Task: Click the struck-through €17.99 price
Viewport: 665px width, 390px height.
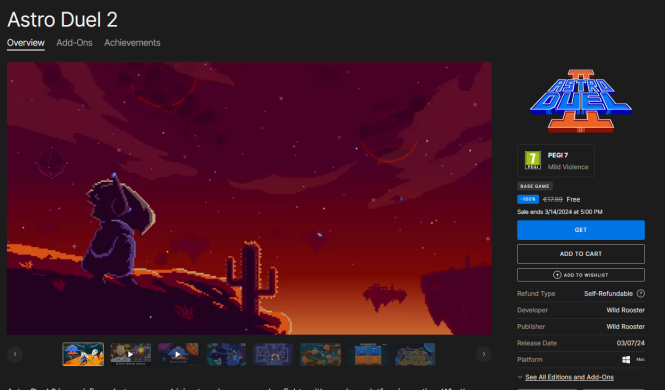Action: (553, 199)
